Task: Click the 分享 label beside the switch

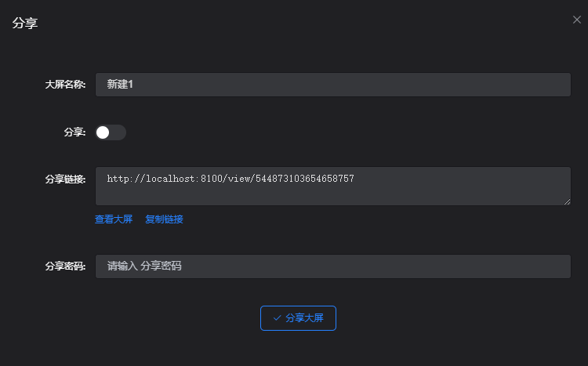Action: [x=74, y=132]
